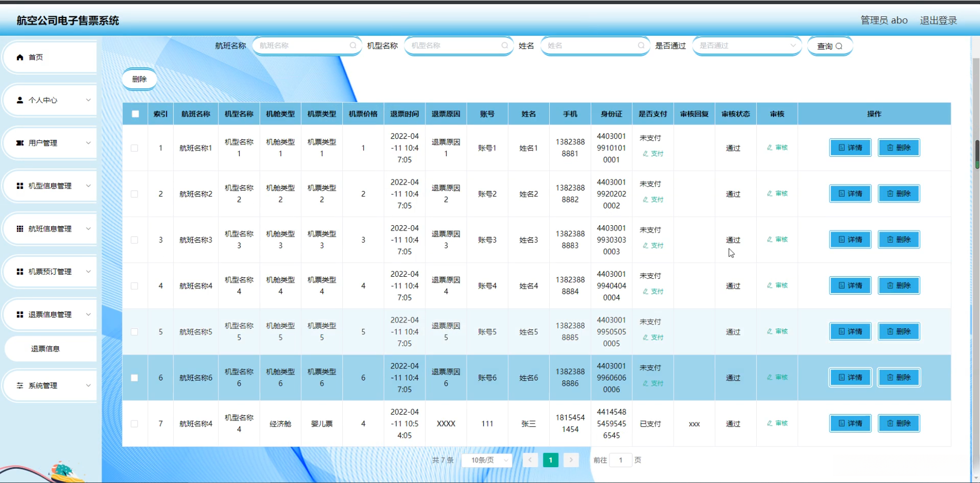Open the 退票信息 submenu item
Viewport: 980px width, 483px height.
(x=45, y=349)
